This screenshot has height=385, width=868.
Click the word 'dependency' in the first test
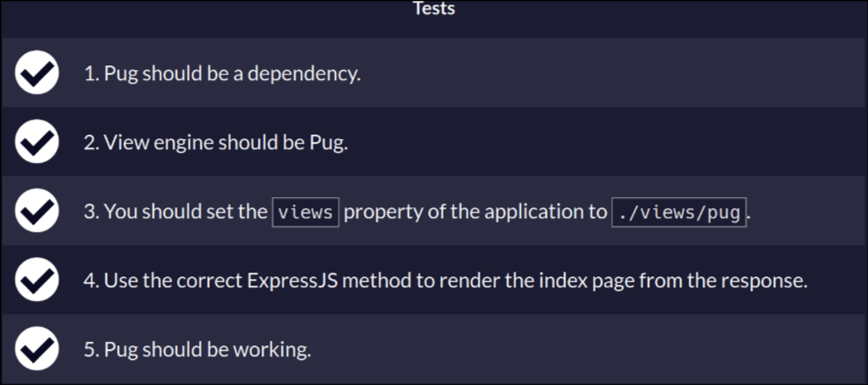pyautogui.click(x=302, y=75)
